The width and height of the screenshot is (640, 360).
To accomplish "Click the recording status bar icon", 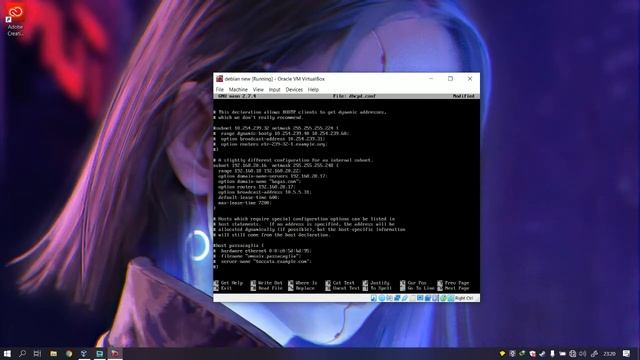I will tap(427, 298).
